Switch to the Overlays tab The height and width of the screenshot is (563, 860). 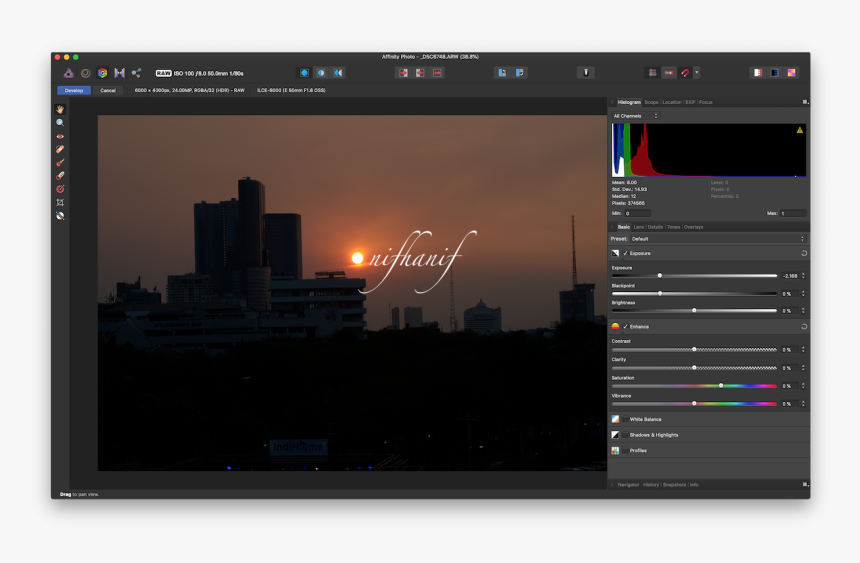(x=693, y=227)
